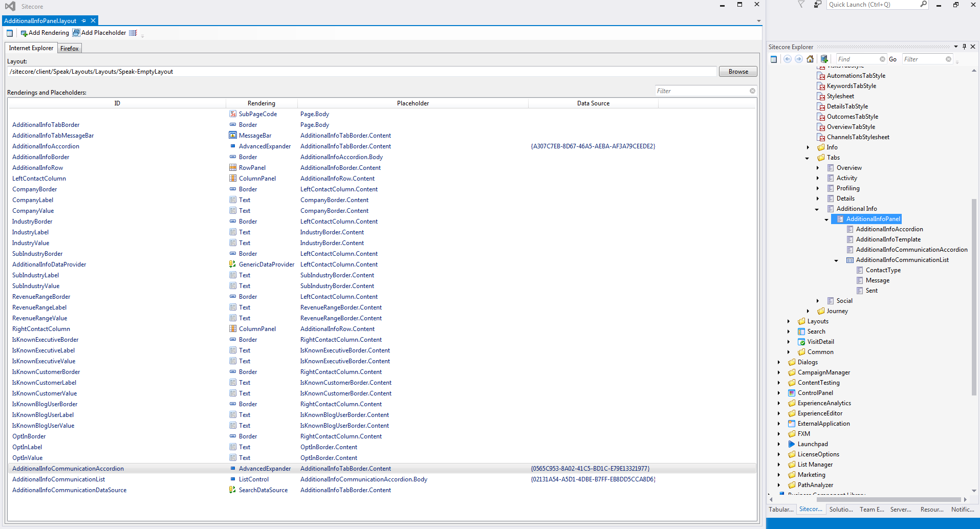The height and width of the screenshot is (529, 980).
Task: Select the LeftContactColumn row
Action: pyautogui.click(x=382, y=179)
